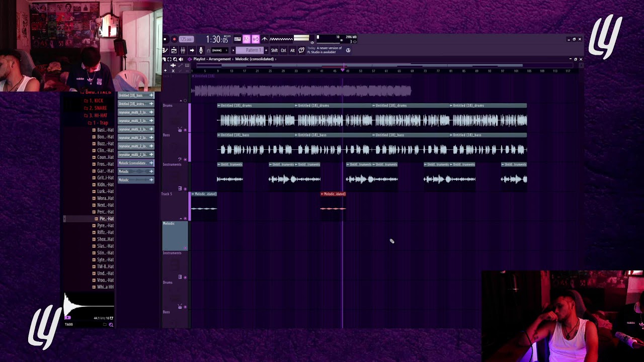Select the Pattern 1 field
This screenshot has height=362, width=644.
point(250,50)
